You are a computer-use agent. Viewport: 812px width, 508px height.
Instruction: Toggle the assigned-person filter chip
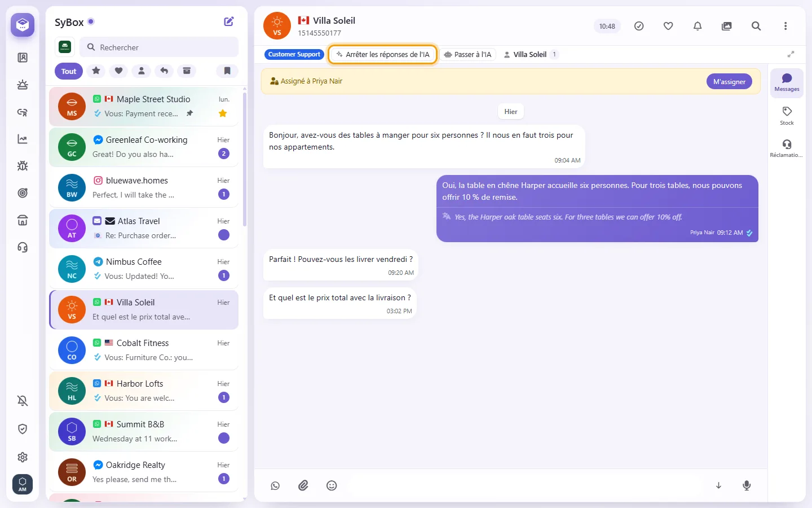coord(142,71)
